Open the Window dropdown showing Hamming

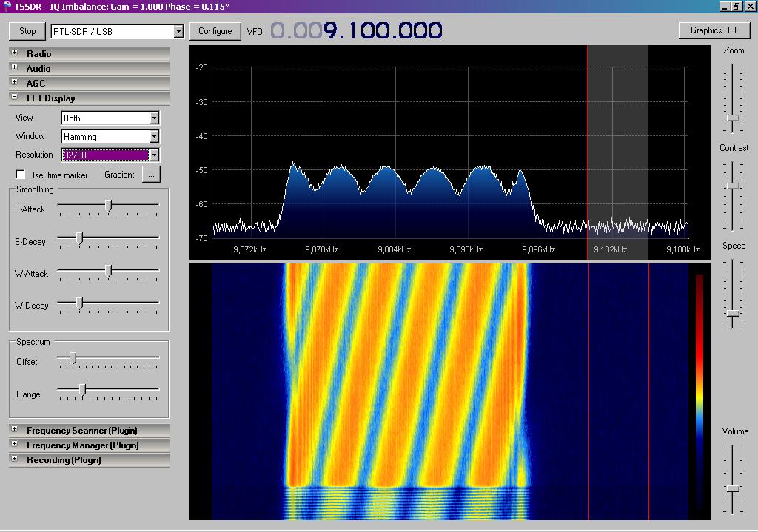(x=154, y=137)
